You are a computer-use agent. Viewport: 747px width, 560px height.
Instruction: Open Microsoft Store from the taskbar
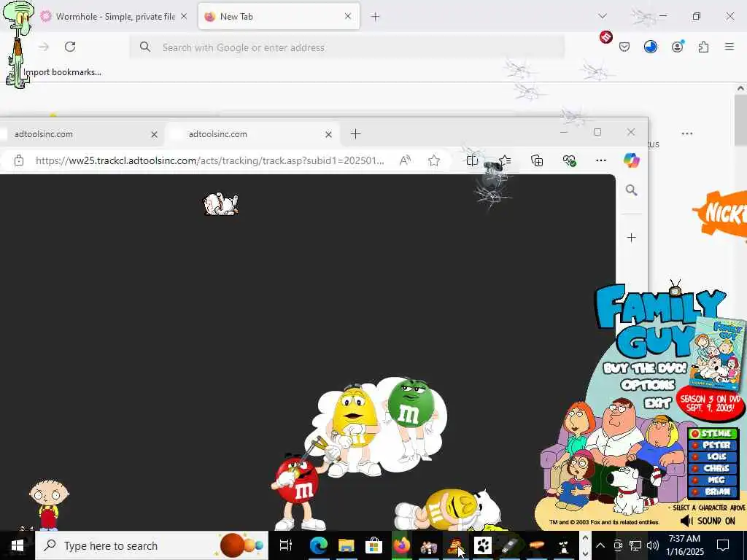click(x=374, y=545)
